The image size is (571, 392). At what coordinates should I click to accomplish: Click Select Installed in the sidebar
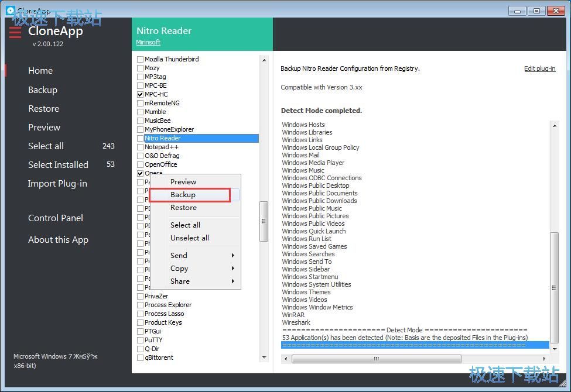click(58, 165)
